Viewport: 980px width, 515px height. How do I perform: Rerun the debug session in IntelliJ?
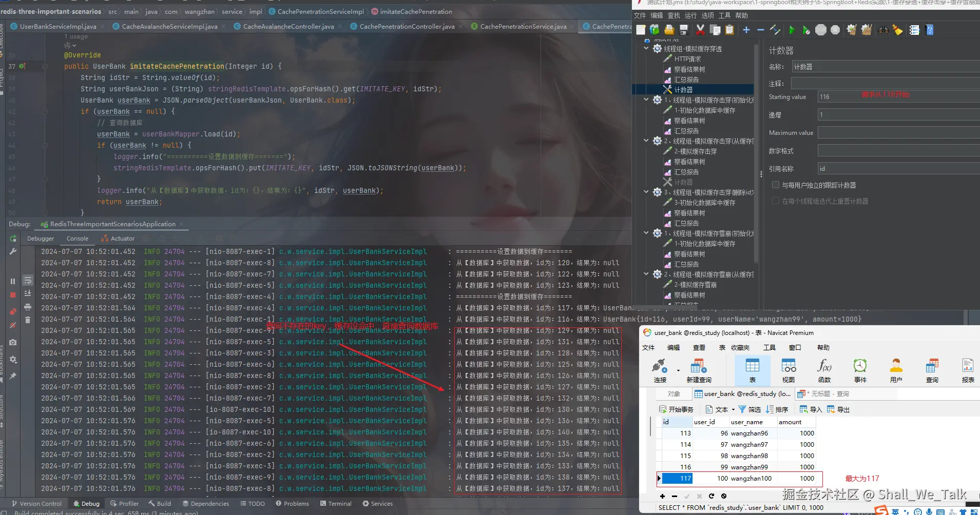13,239
